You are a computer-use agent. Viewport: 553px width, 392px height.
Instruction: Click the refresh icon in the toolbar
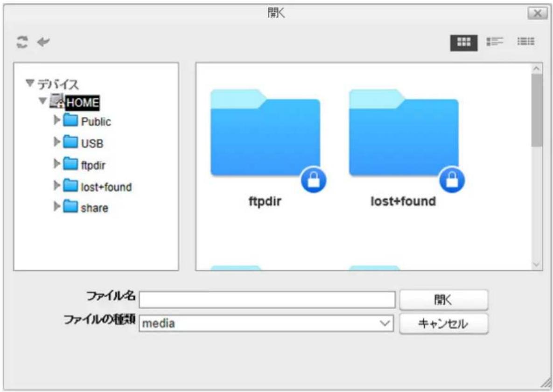pos(22,42)
